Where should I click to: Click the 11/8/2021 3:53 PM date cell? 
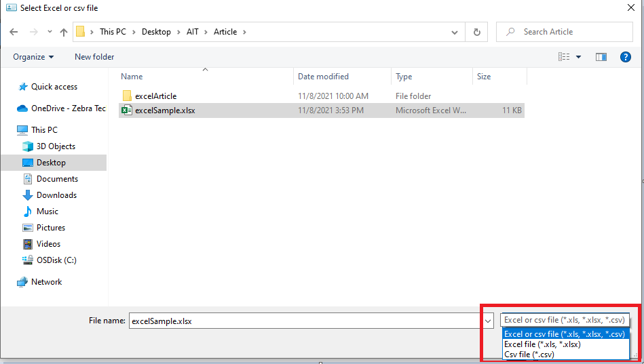coord(330,110)
